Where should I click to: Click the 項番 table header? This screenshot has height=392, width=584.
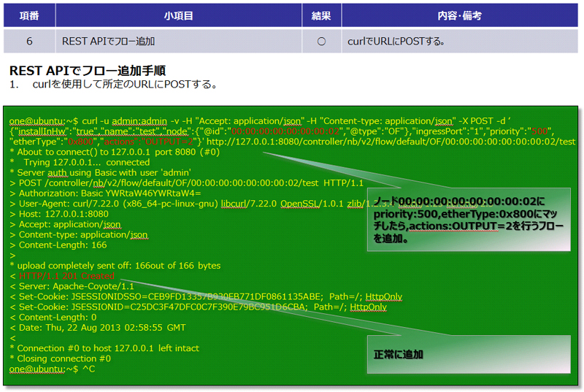(29, 15)
